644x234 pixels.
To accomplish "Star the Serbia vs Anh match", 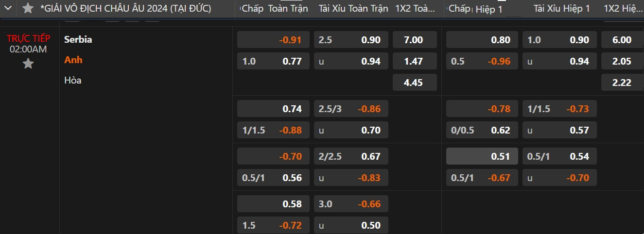I will [28, 64].
